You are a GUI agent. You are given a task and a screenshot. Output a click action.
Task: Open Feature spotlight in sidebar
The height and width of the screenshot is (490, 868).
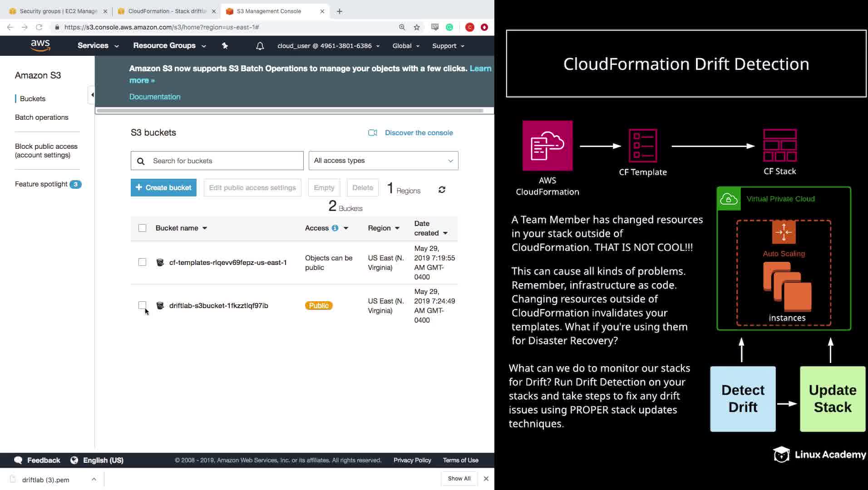click(x=48, y=184)
